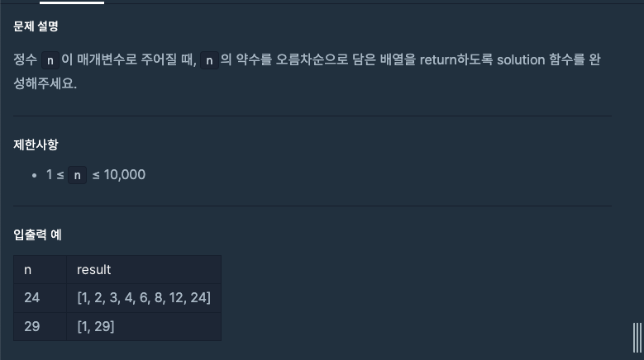Select the table cell containing 29

click(41, 327)
